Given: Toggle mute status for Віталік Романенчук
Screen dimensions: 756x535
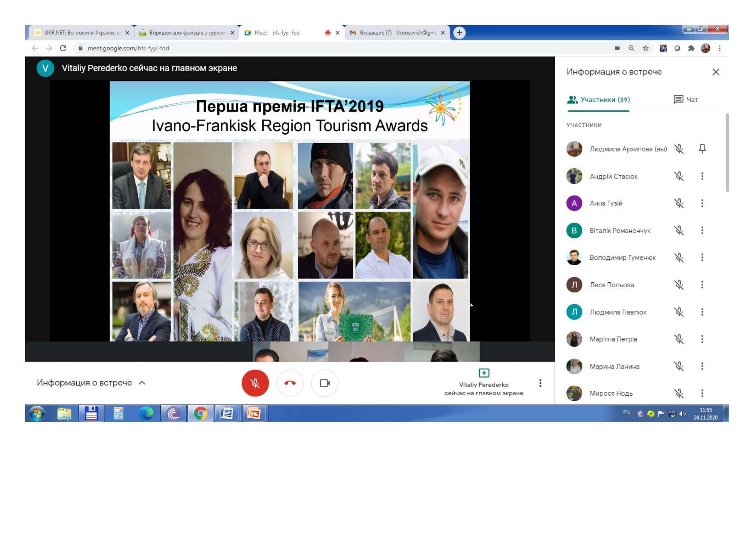Looking at the screenshot, I should pos(679,231).
